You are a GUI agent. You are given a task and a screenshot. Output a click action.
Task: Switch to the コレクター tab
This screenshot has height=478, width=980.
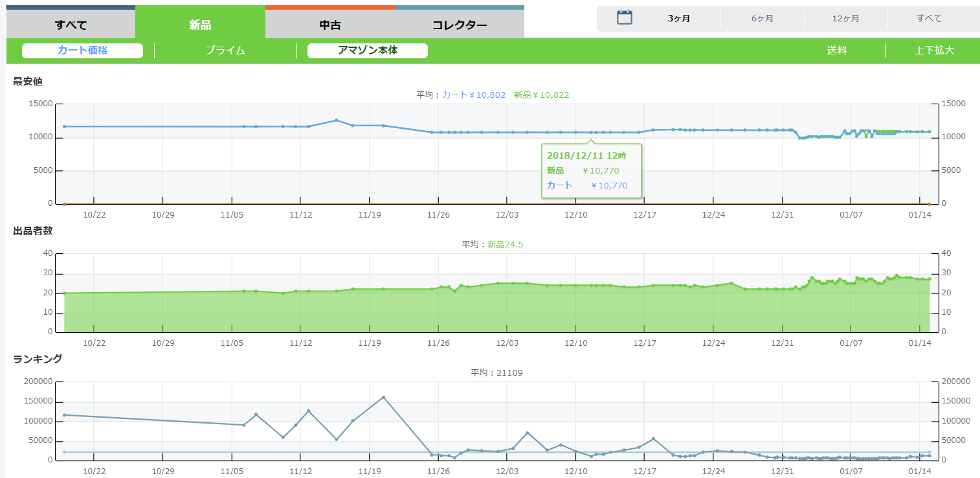[x=459, y=25]
